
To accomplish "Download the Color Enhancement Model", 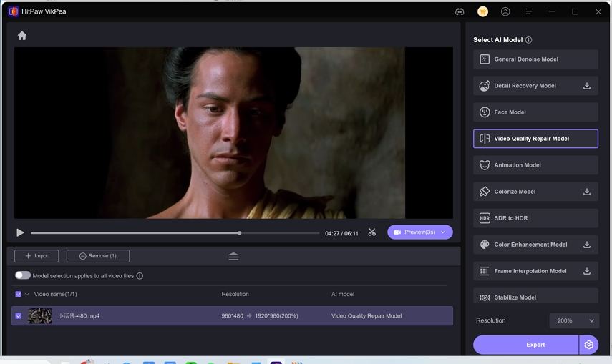I will point(587,245).
